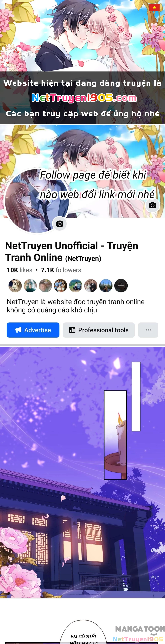Image resolution: width=165 pixels, height=644 pixels.
Task: Open the three-dots more options button
Action: (148, 330)
